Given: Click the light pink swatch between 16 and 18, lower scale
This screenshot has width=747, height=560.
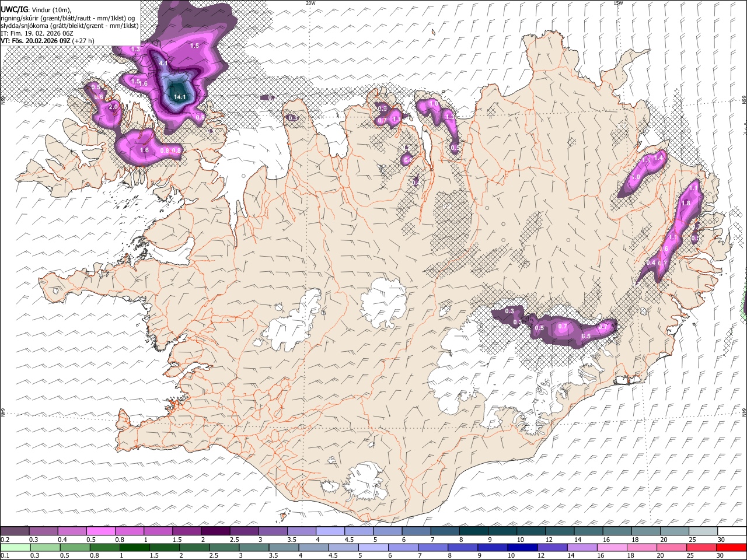Looking at the screenshot, I should click(612, 547).
